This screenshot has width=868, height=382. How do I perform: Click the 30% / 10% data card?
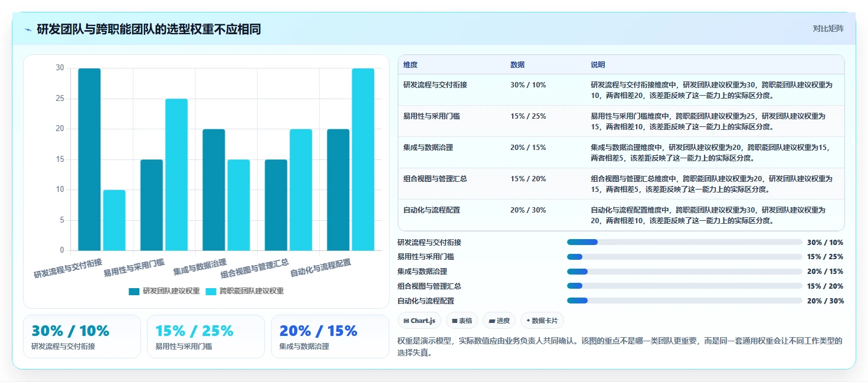tap(82, 337)
